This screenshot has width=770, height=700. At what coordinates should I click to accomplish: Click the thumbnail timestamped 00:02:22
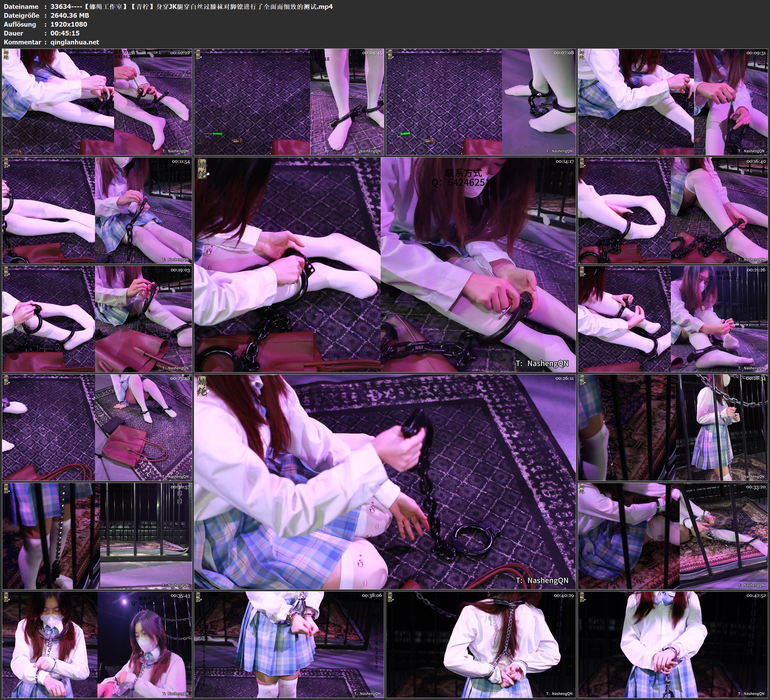[97, 102]
